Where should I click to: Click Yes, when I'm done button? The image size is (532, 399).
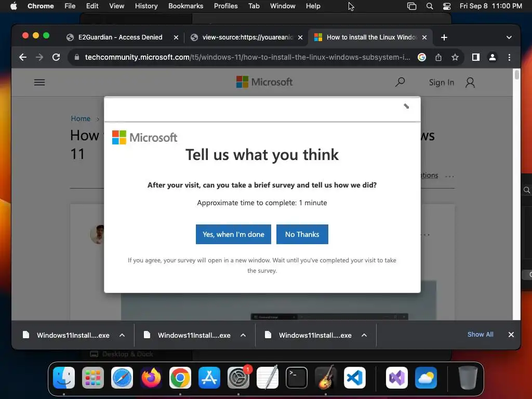pyautogui.click(x=233, y=234)
